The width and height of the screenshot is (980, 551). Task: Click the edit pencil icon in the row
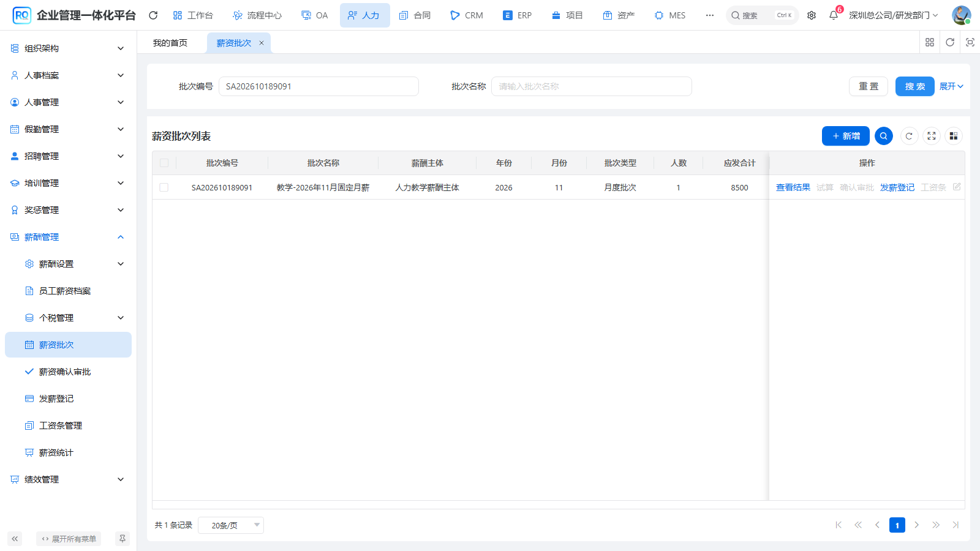coord(957,187)
